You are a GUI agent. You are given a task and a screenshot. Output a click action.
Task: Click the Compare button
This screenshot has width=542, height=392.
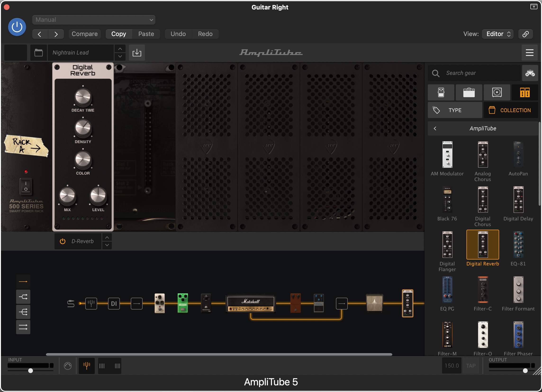(85, 34)
